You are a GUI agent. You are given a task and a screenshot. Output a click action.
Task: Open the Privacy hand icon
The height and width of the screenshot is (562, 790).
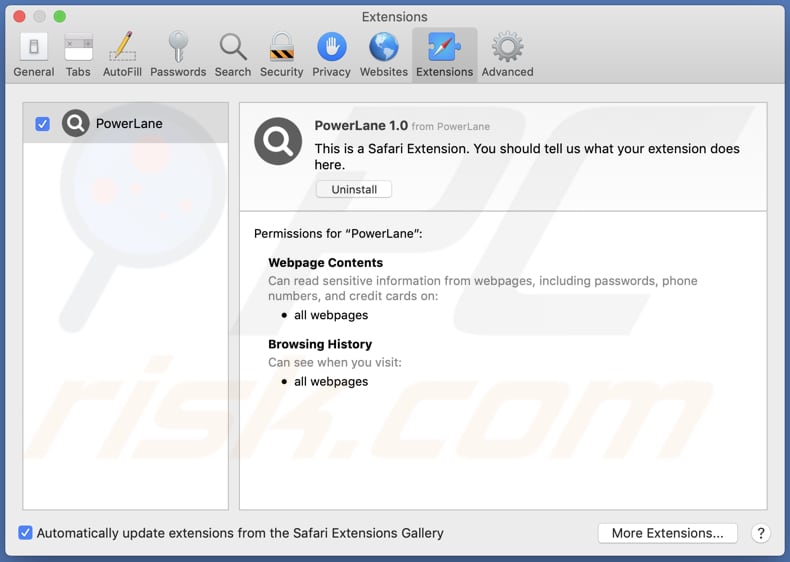332,47
